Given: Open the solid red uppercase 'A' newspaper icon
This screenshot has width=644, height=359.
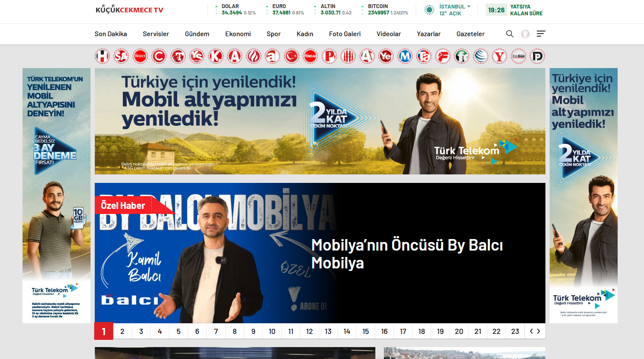Looking at the screenshot, I should pyautogui.click(x=235, y=56).
